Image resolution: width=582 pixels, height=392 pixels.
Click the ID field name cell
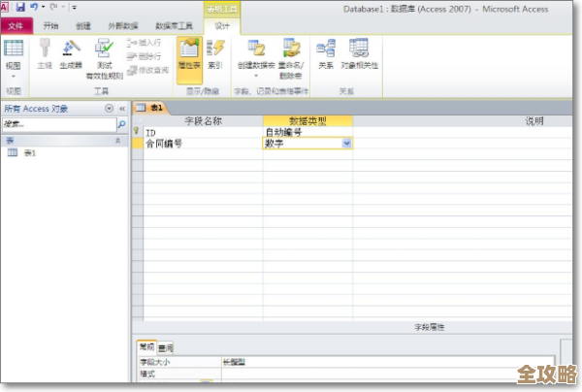pyautogui.click(x=203, y=133)
